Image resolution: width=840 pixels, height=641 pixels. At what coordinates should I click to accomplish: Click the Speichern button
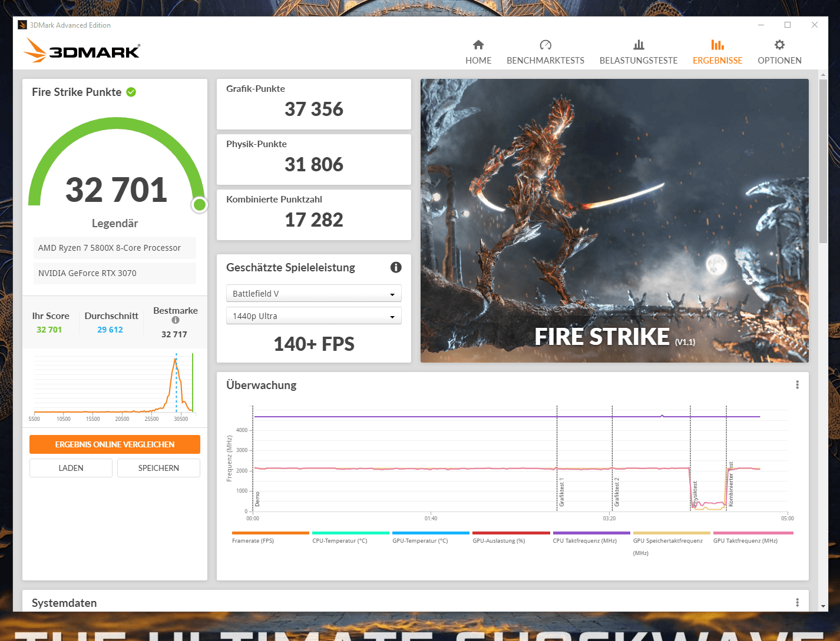[158, 468]
